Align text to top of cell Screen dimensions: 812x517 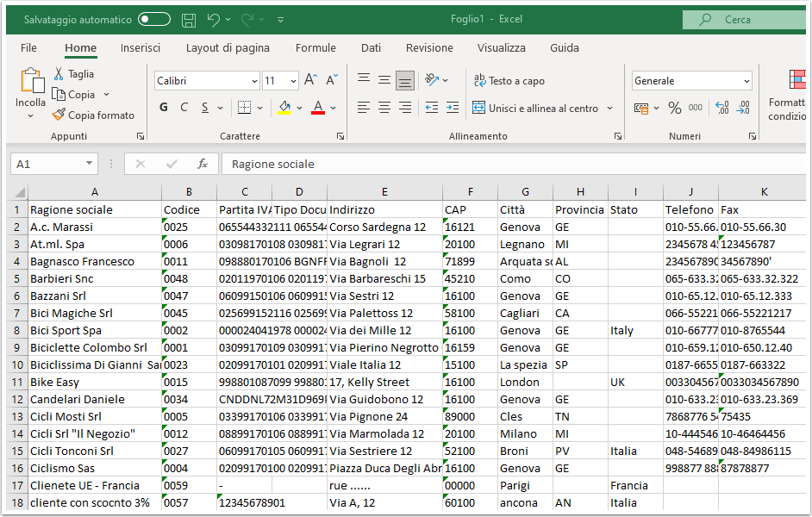[x=364, y=79]
